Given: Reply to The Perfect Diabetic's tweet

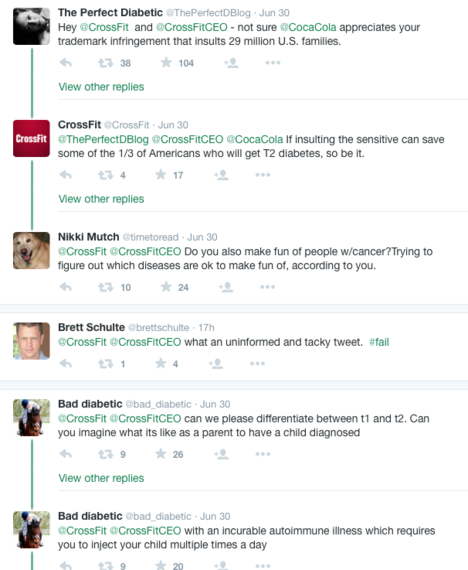Looking at the screenshot, I should (66, 63).
